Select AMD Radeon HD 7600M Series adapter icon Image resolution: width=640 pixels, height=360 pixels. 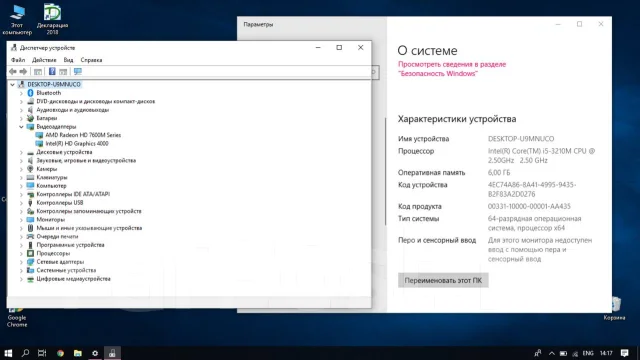(39, 135)
